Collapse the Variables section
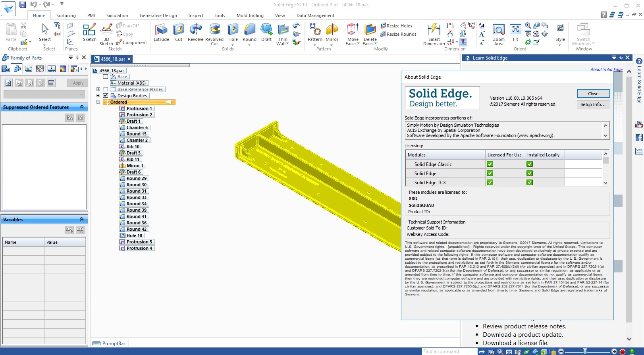The height and width of the screenshot is (355, 644). pyautogui.click(x=82, y=219)
